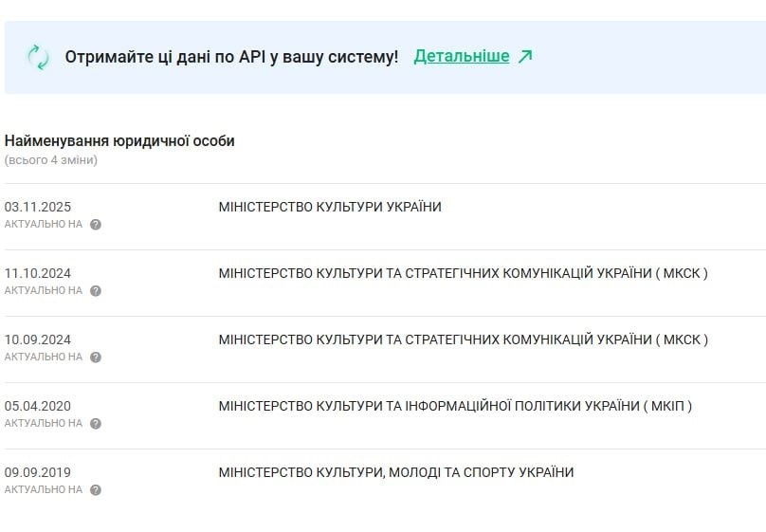Click help icon under date 05.04.2020
The height and width of the screenshot is (532, 766).
[x=95, y=424]
